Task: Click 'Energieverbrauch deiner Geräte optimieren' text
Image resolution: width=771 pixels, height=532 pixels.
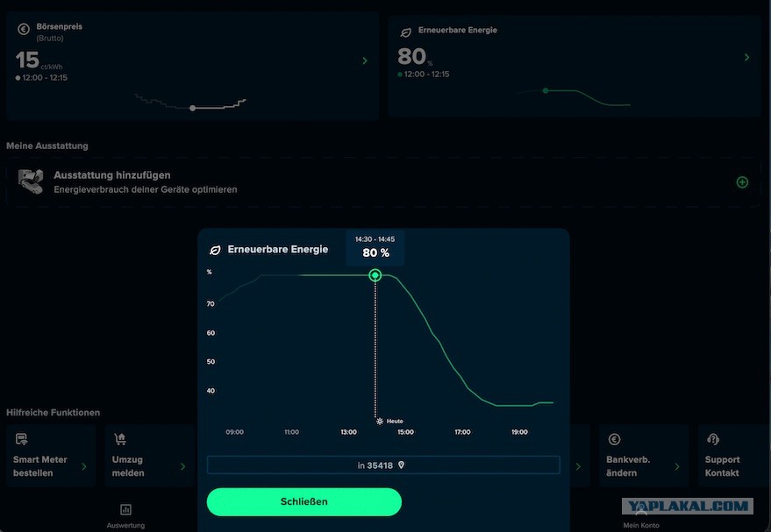Action: click(146, 189)
